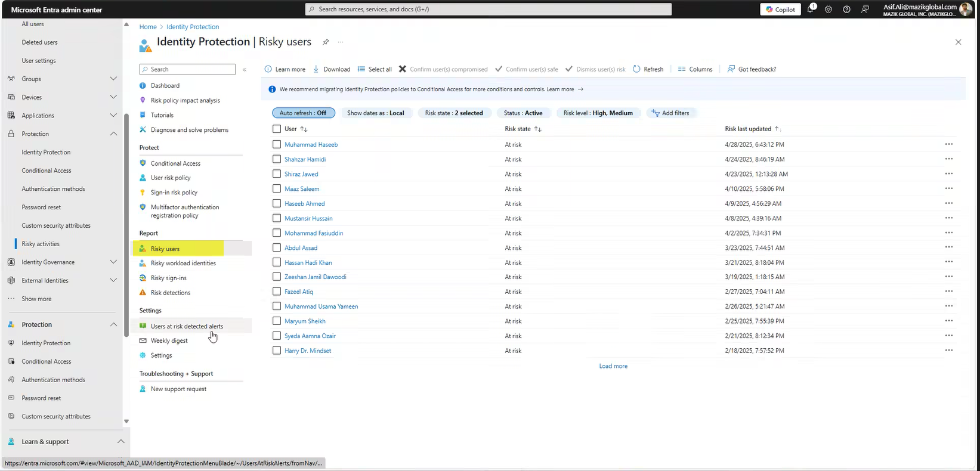Open Risk policy impact analysis
The height and width of the screenshot is (471, 980).
click(185, 100)
